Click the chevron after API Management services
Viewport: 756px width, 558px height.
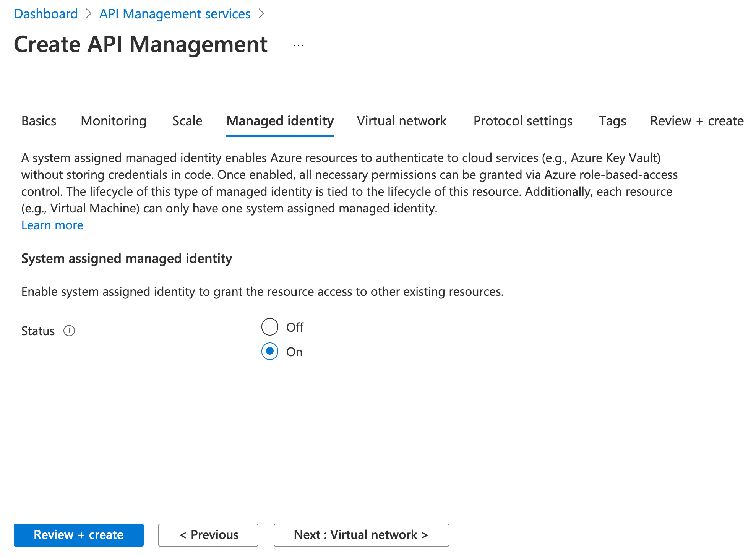pos(262,14)
